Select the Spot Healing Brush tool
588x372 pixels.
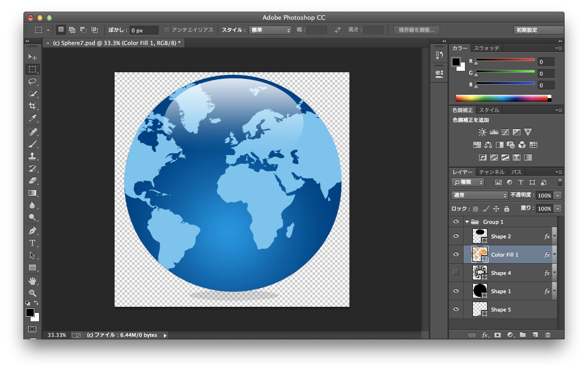pos(32,132)
